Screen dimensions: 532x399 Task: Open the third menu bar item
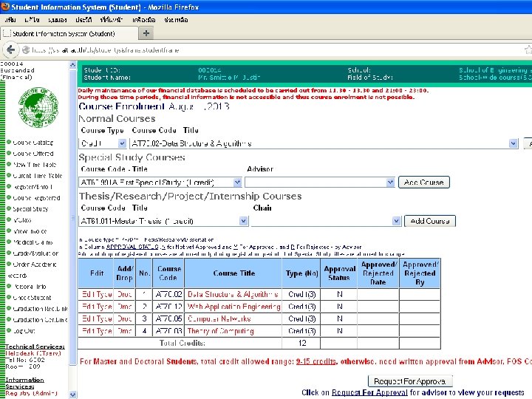[57, 20]
